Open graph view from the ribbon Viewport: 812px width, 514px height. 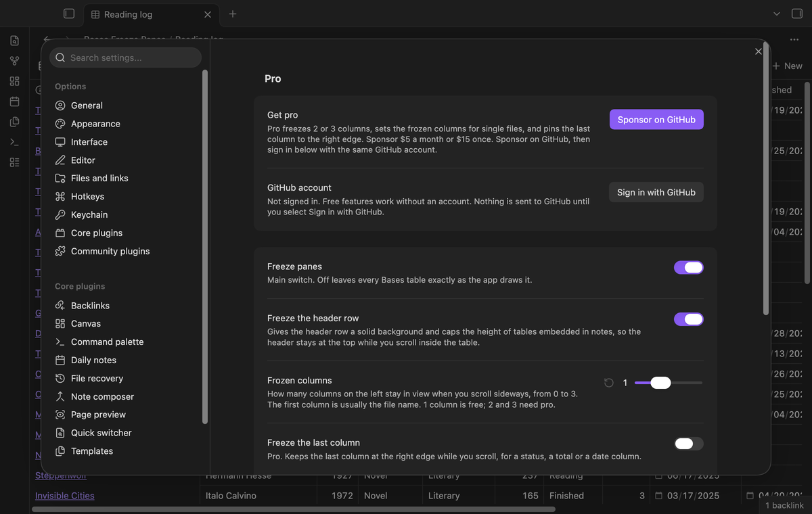tap(14, 61)
